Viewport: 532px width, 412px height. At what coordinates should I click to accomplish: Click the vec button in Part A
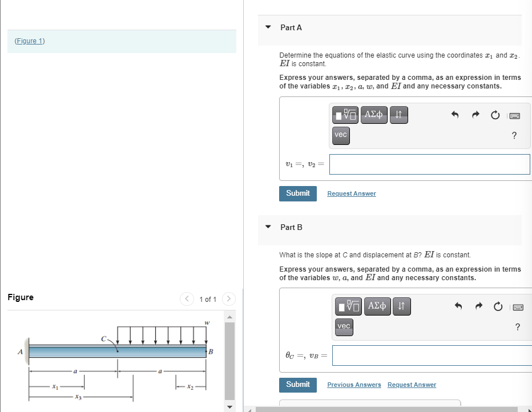click(x=341, y=135)
